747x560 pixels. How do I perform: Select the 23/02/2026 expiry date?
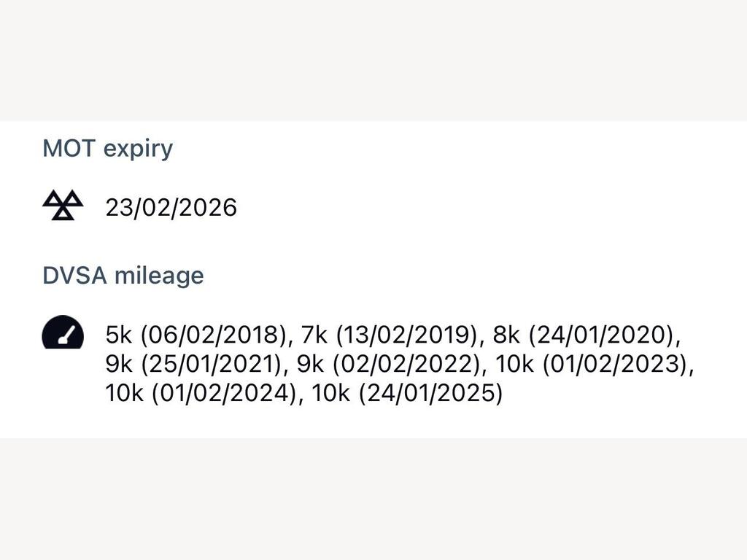[x=171, y=208]
